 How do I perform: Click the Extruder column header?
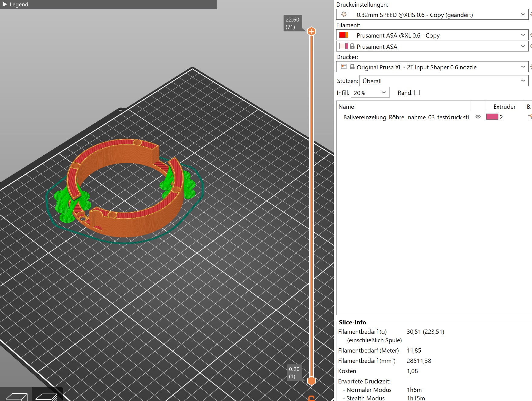click(x=504, y=107)
